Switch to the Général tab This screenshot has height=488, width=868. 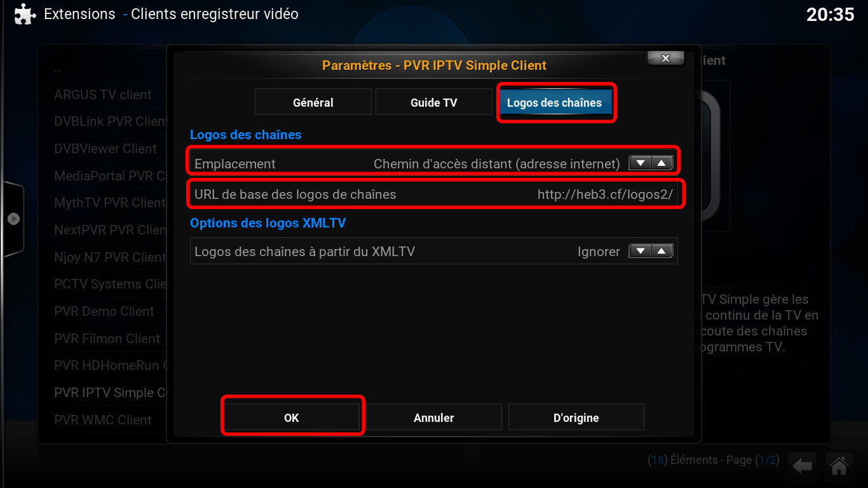tap(313, 102)
